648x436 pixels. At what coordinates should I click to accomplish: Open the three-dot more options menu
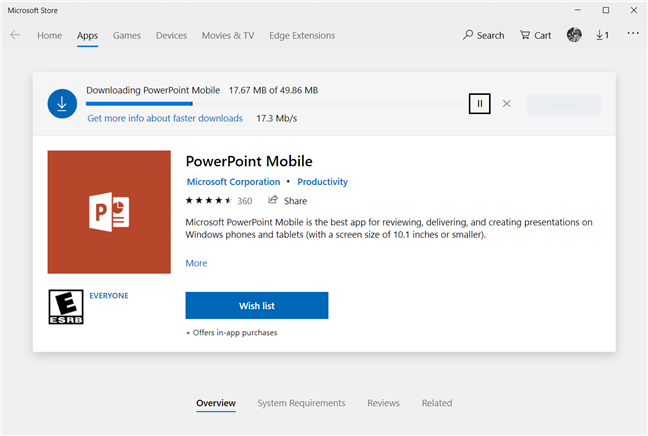632,34
